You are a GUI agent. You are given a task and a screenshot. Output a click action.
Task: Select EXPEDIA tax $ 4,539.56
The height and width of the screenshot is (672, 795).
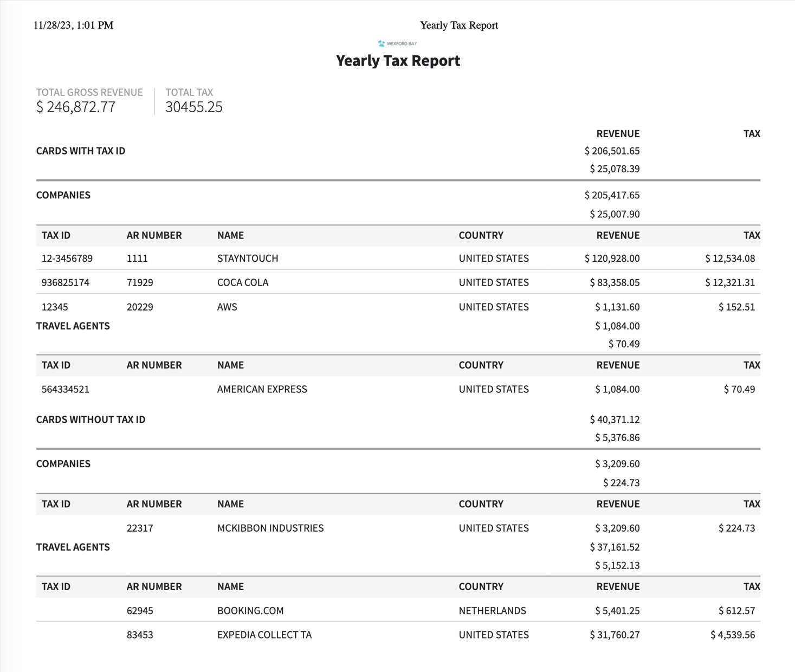733,635
